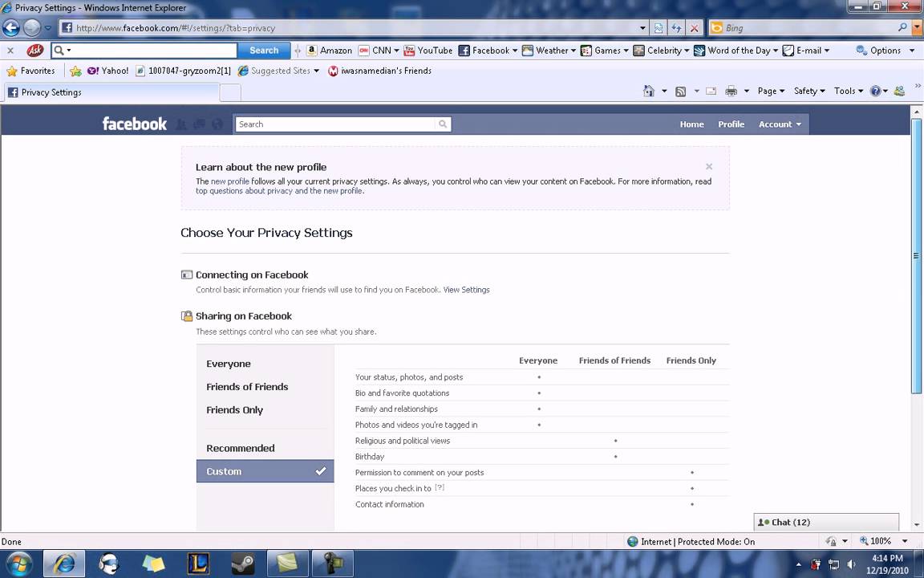Open the Weather dropdown on Ask toolbar
The width and height of the screenshot is (924, 578).
[573, 51]
